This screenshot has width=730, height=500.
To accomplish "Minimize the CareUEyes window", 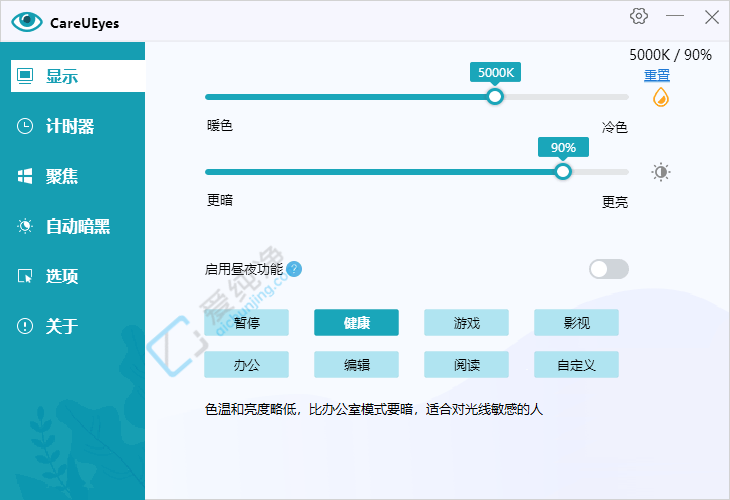I will tap(675, 16).
